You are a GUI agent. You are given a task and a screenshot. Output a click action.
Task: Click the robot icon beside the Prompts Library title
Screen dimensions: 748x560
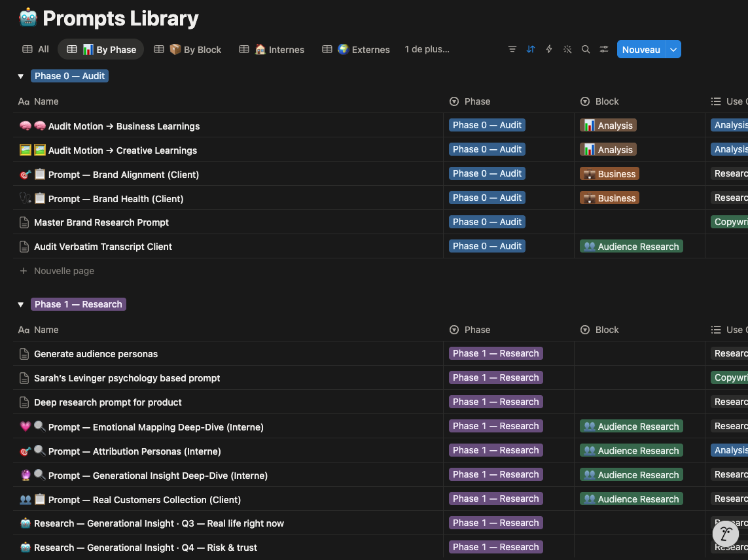click(x=28, y=18)
